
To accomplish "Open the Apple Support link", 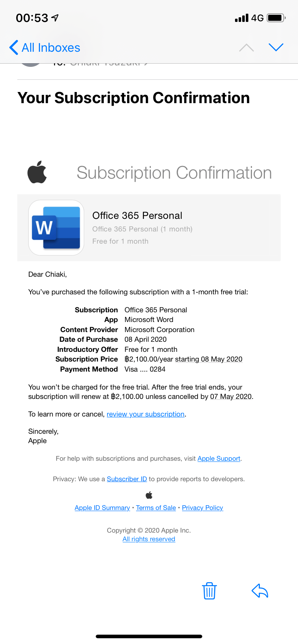I will click(x=219, y=459).
